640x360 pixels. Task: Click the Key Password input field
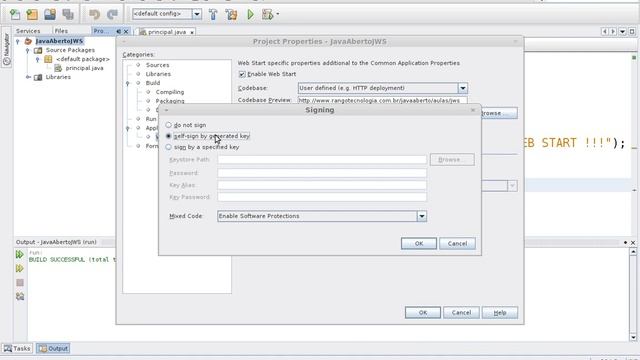(322, 197)
